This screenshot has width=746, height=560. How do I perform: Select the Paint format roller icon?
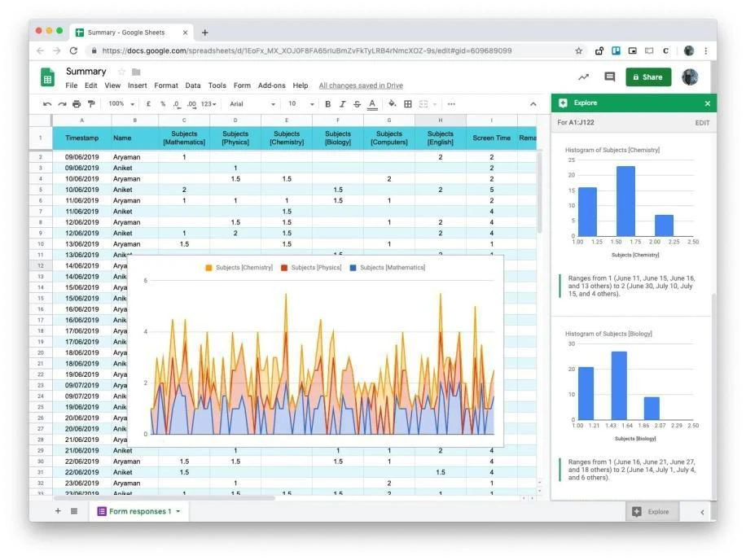tap(91, 103)
